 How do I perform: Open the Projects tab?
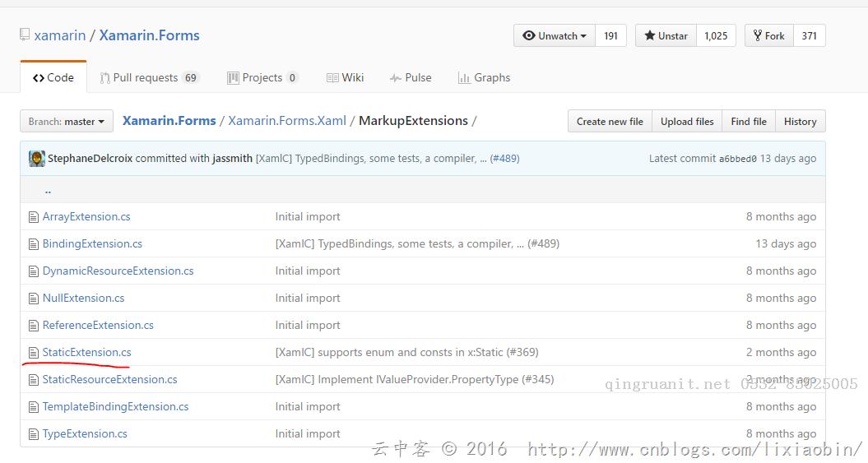pyautogui.click(x=262, y=77)
